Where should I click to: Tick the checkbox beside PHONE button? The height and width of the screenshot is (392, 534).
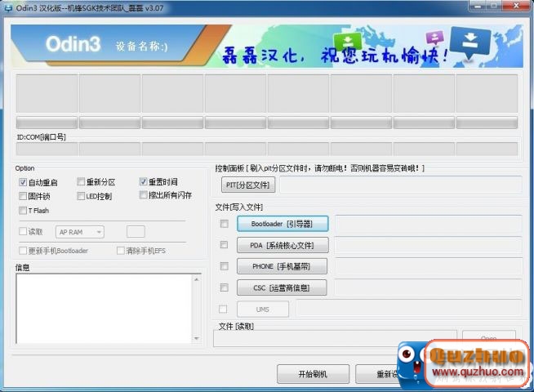coord(224,266)
